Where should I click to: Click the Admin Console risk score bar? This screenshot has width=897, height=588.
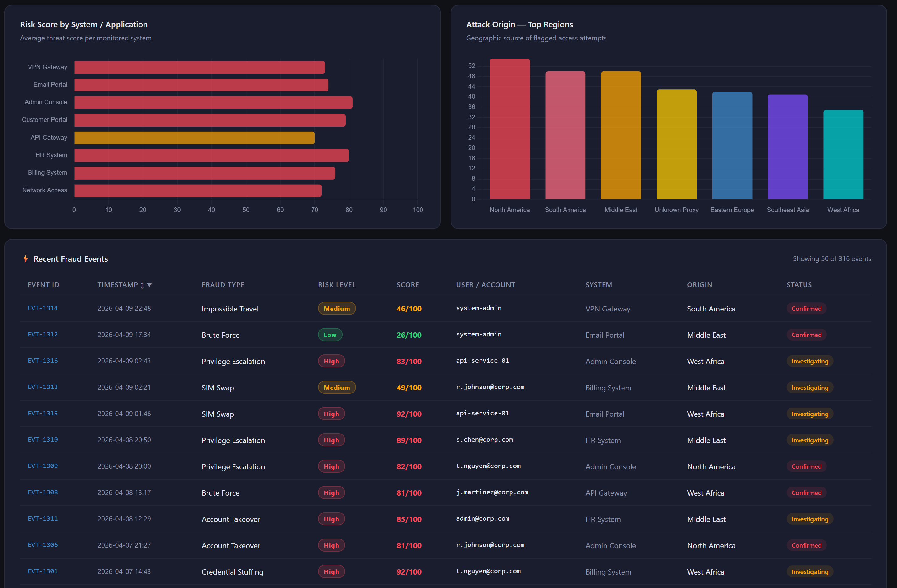coord(213,102)
